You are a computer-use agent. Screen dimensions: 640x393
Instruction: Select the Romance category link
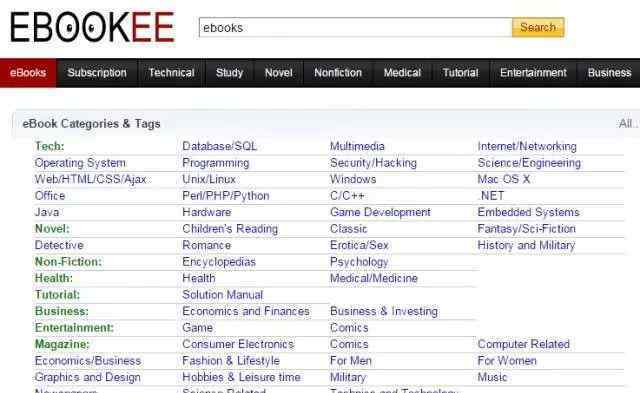click(x=207, y=245)
